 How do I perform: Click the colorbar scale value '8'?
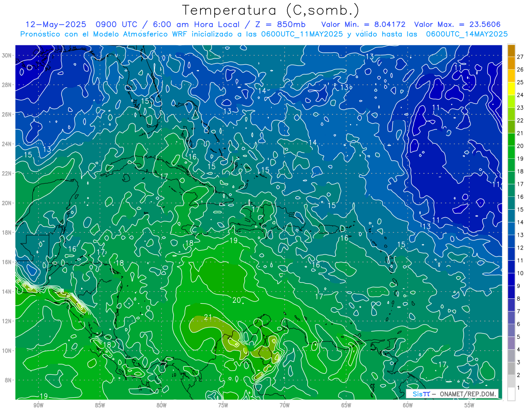(x=519, y=299)
